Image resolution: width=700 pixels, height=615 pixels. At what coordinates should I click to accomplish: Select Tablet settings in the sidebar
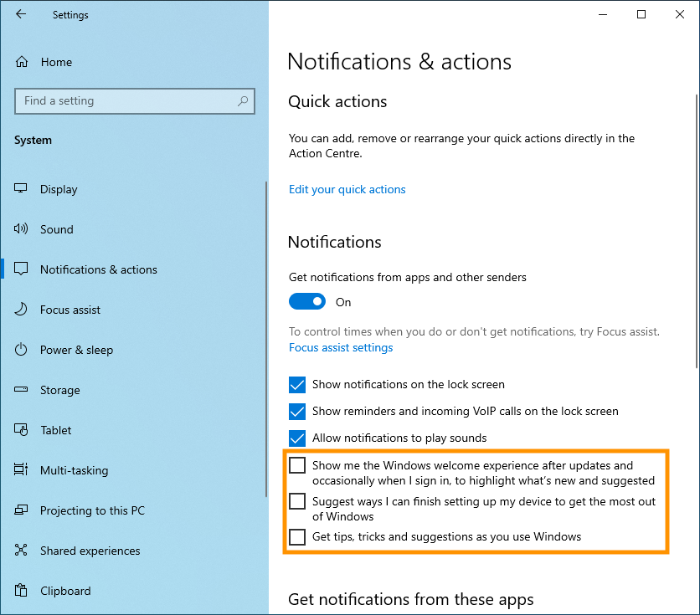(x=54, y=430)
